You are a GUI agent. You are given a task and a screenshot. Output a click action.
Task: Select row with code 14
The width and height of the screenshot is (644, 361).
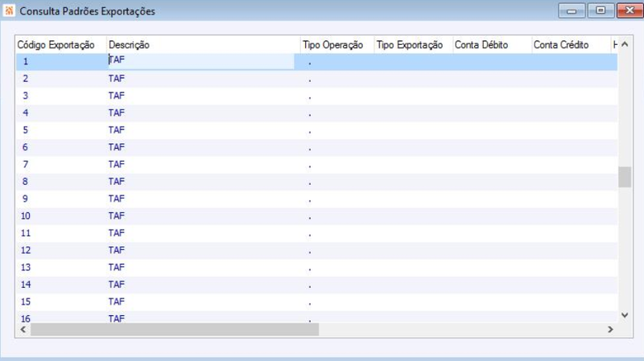[x=316, y=285]
